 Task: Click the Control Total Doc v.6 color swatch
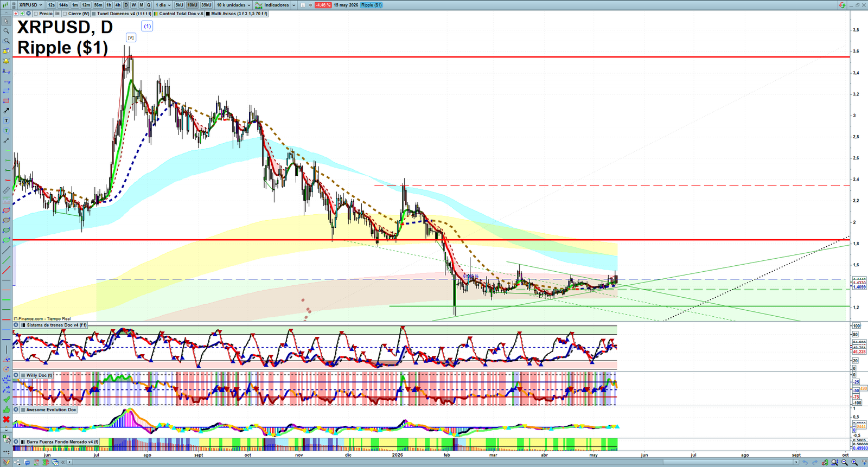(156, 14)
